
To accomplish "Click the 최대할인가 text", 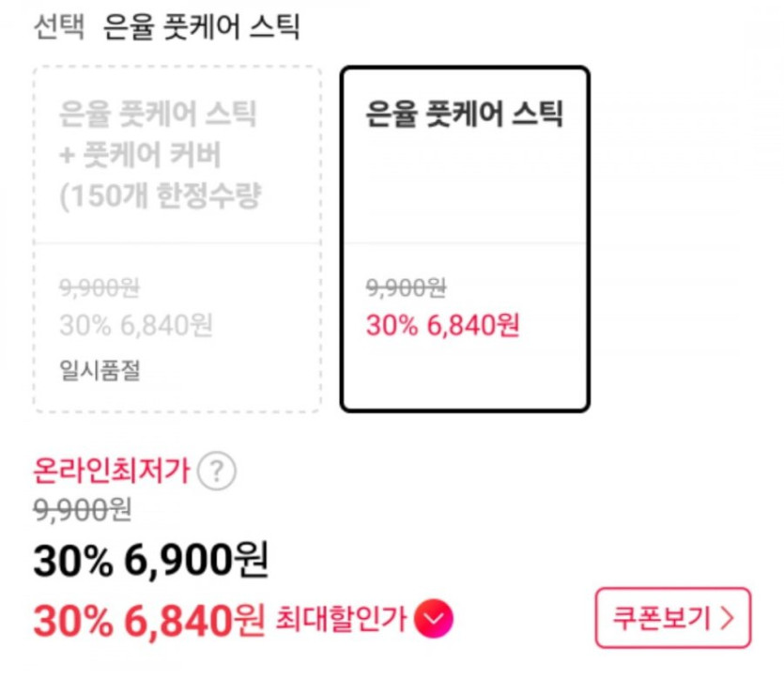I will point(341,618).
